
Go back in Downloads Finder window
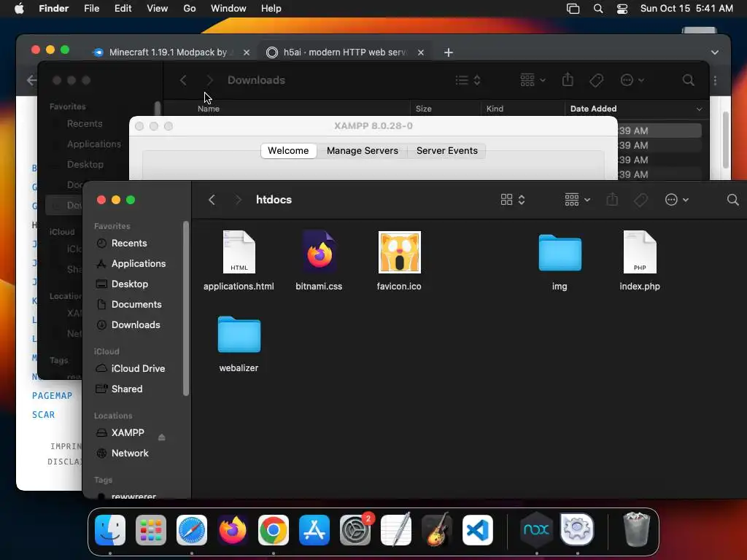(183, 80)
